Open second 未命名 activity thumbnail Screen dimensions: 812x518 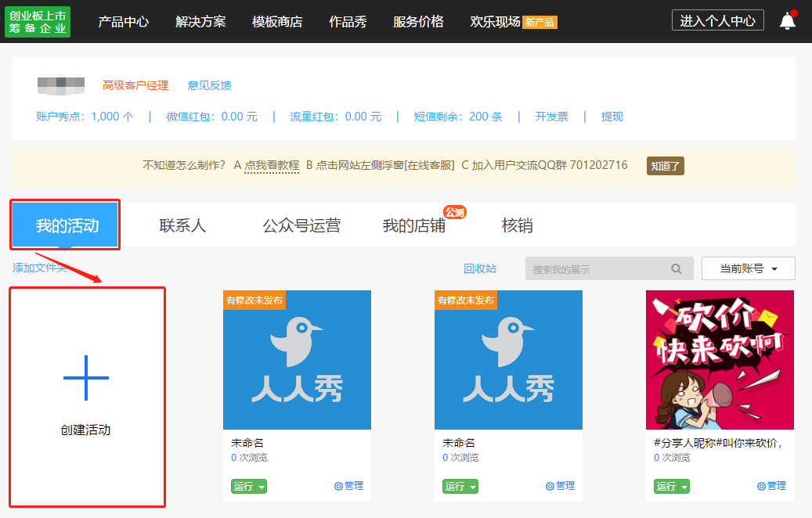508,360
